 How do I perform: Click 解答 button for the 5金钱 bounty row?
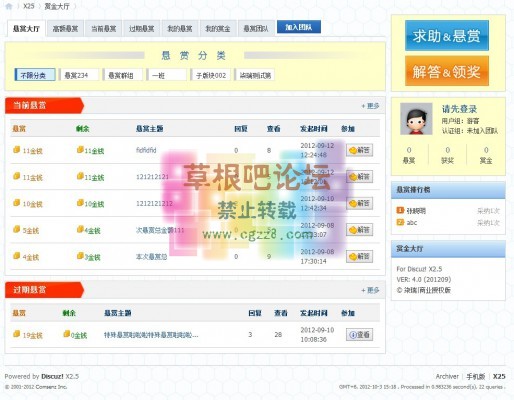point(359,230)
